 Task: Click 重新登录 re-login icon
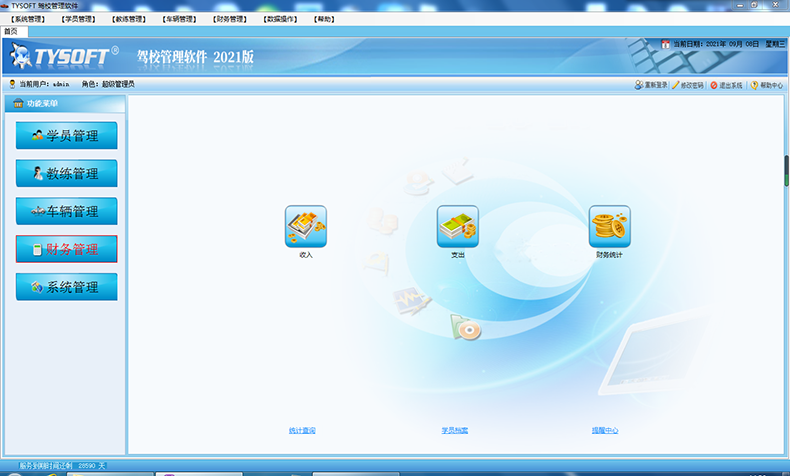tap(639, 85)
